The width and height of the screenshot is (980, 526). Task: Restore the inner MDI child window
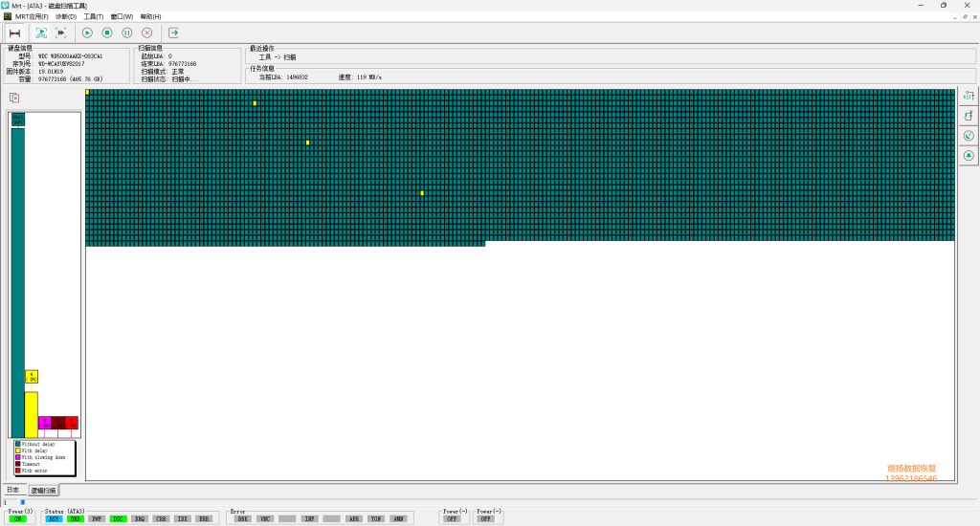[965, 17]
